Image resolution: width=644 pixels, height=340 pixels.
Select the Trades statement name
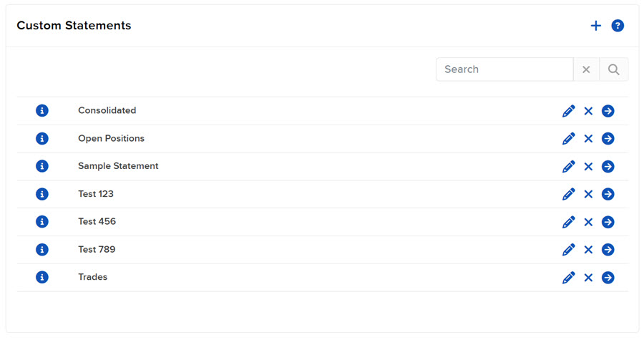coord(92,277)
